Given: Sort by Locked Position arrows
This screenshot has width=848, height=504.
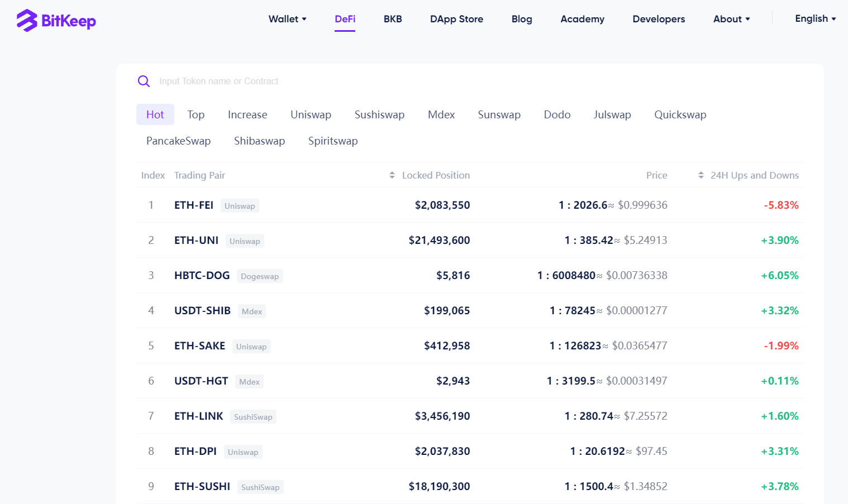Looking at the screenshot, I should pyautogui.click(x=392, y=175).
